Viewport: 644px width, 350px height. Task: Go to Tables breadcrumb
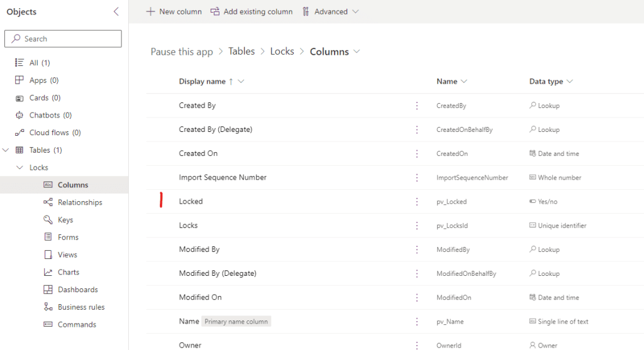click(x=241, y=52)
